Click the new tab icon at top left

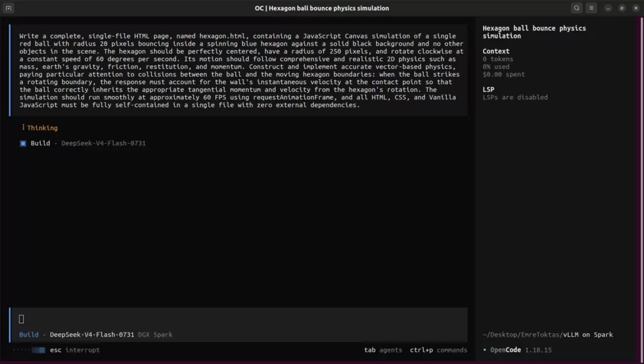pyautogui.click(x=9, y=8)
